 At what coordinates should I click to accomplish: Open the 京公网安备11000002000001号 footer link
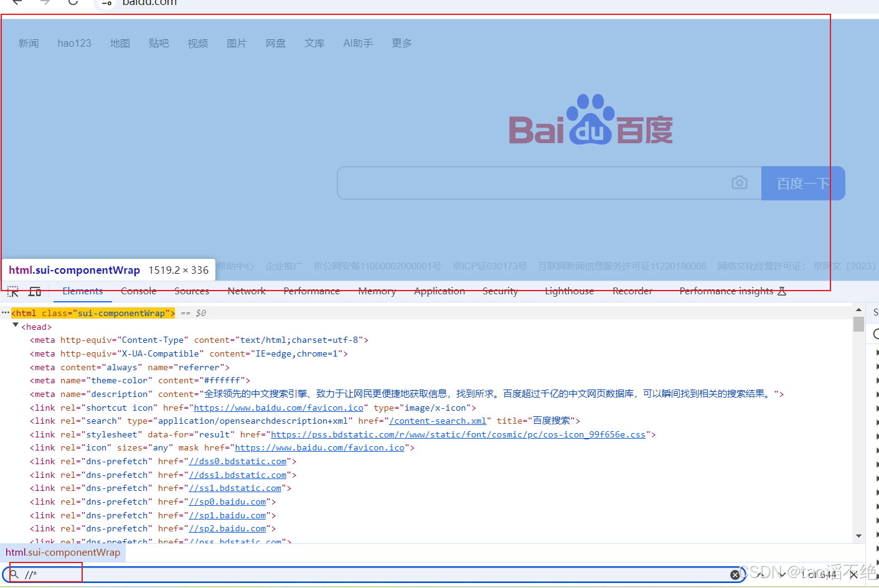(377, 266)
